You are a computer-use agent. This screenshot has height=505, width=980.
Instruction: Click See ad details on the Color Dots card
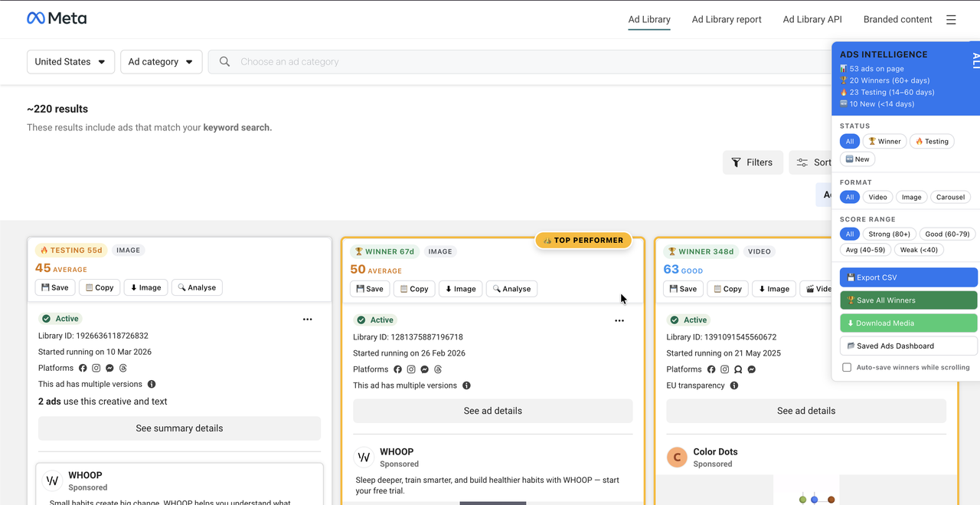(x=806, y=411)
